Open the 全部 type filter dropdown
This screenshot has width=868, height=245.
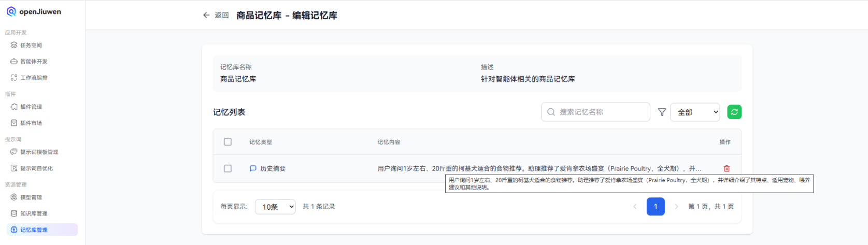[695, 112]
